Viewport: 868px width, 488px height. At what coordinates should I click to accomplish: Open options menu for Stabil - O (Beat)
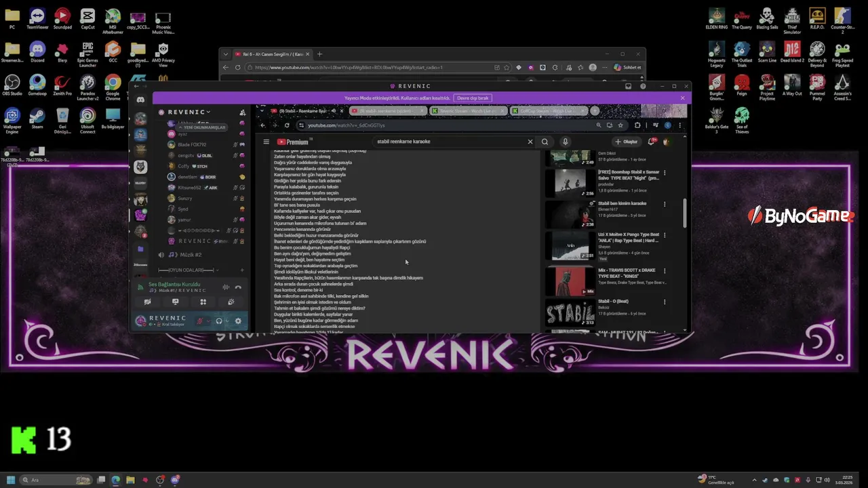click(x=665, y=302)
